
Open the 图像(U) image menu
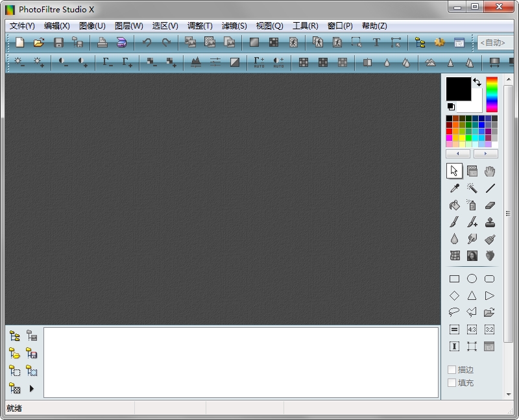91,26
